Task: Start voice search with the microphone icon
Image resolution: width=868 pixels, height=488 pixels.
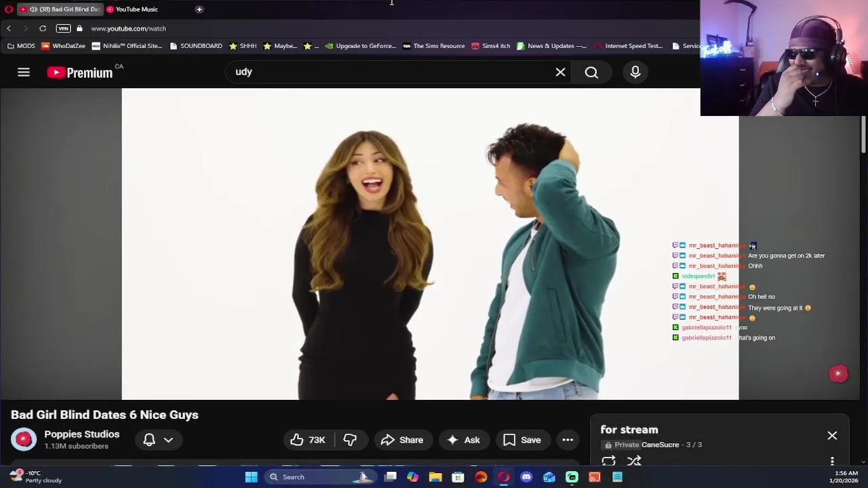Action: pos(635,72)
